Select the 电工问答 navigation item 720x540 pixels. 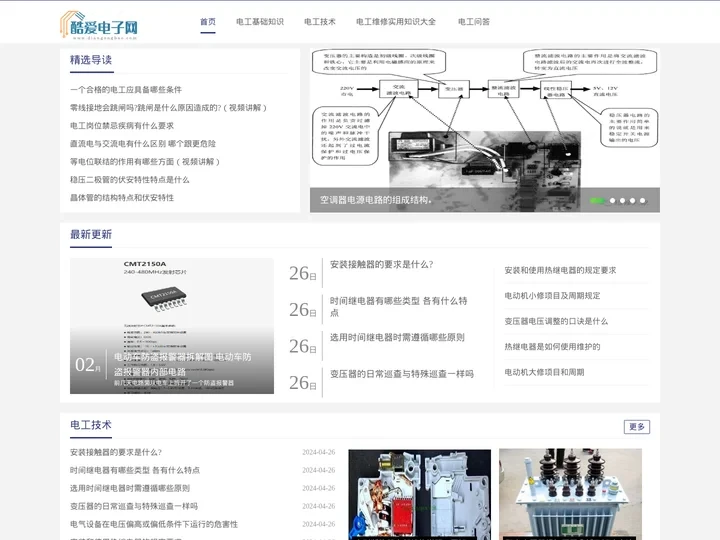click(x=474, y=22)
